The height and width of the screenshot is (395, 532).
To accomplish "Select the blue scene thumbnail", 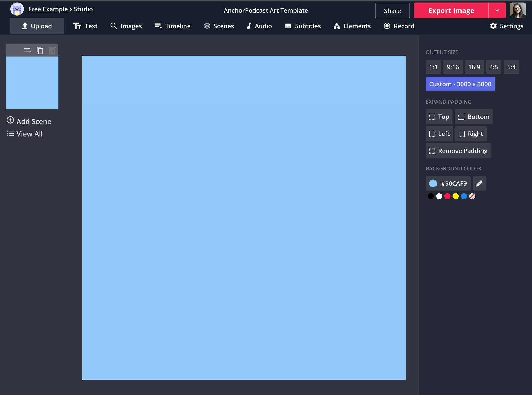I will (32, 83).
